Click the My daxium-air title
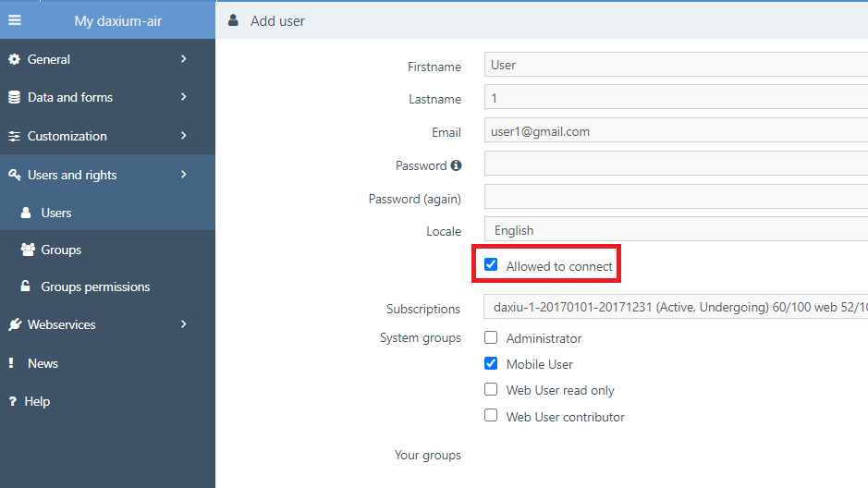This screenshot has height=488, width=868. click(118, 21)
